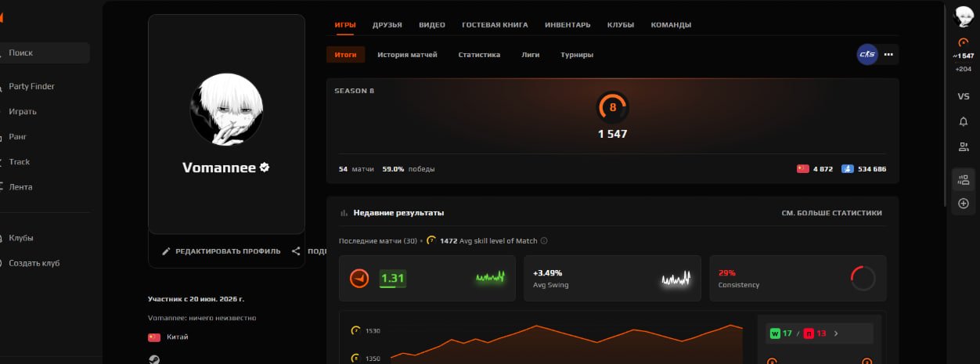Select the Турниры sub-tab
980x364 pixels.
coord(577,55)
